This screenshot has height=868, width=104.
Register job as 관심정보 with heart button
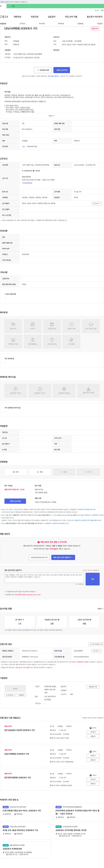[43, 70]
